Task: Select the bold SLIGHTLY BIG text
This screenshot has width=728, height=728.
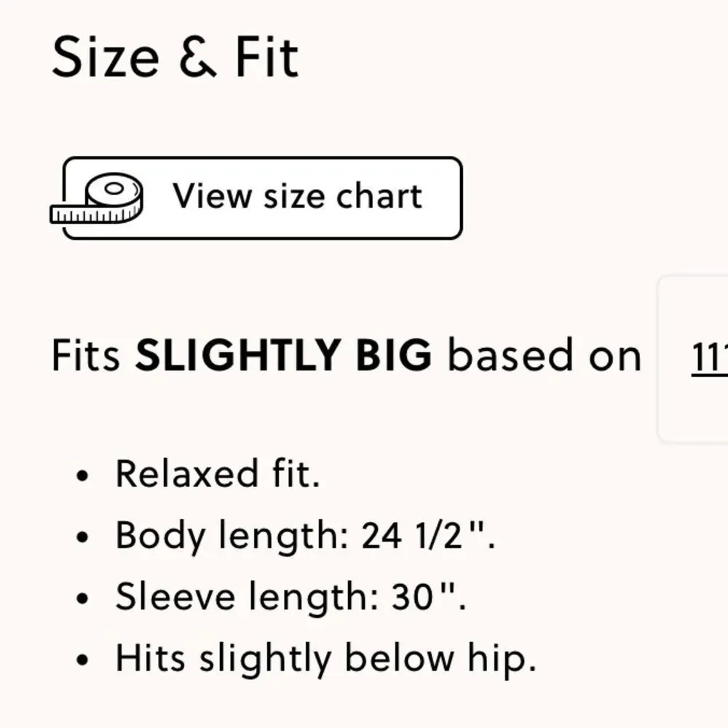Action: pyautogui.click(x=283, y=355)
